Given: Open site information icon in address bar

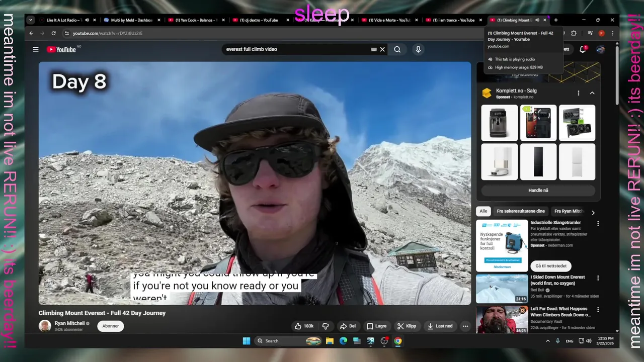Looking at the screenshot, I should (66, 33).
